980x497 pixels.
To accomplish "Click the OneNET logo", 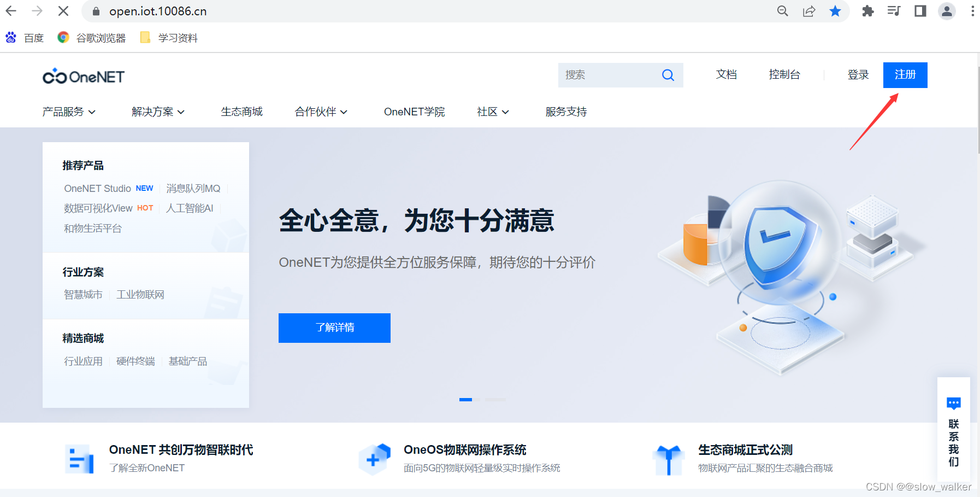I will pos(83,76).
